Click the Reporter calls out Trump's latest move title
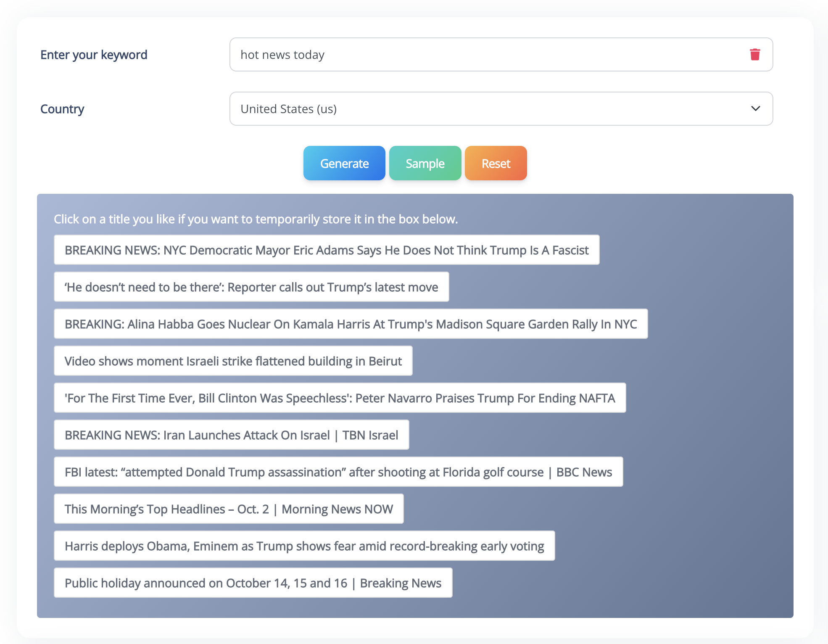The height and width of the screenshot is (644, 828). coord(251,287)
